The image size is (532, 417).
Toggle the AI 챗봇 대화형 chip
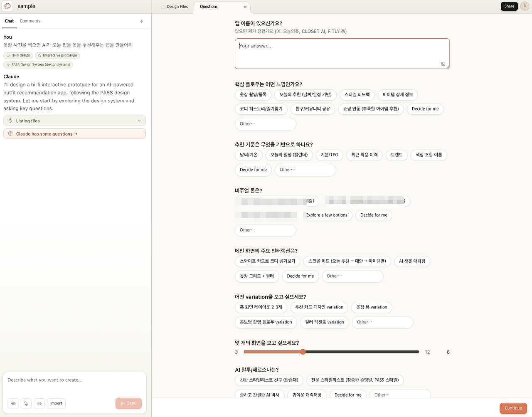point(412,262)
